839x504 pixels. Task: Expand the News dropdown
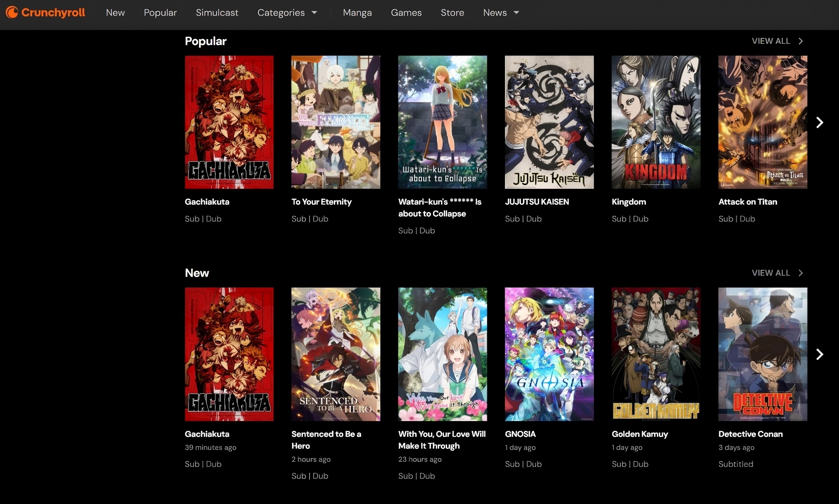[501, 13]
